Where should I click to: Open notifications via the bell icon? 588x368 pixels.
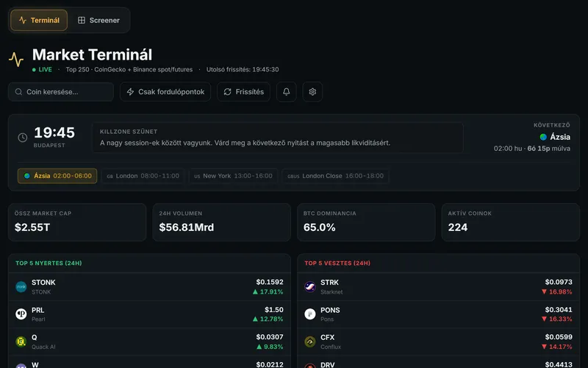point(287,92)
